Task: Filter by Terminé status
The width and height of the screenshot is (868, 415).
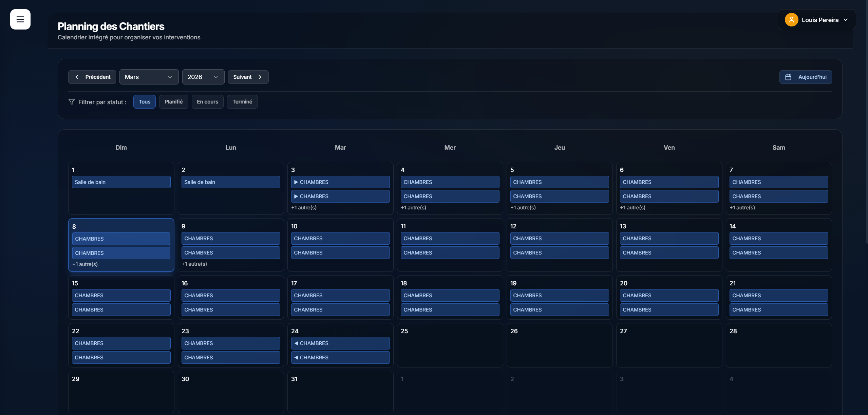Action: (242, 102)
